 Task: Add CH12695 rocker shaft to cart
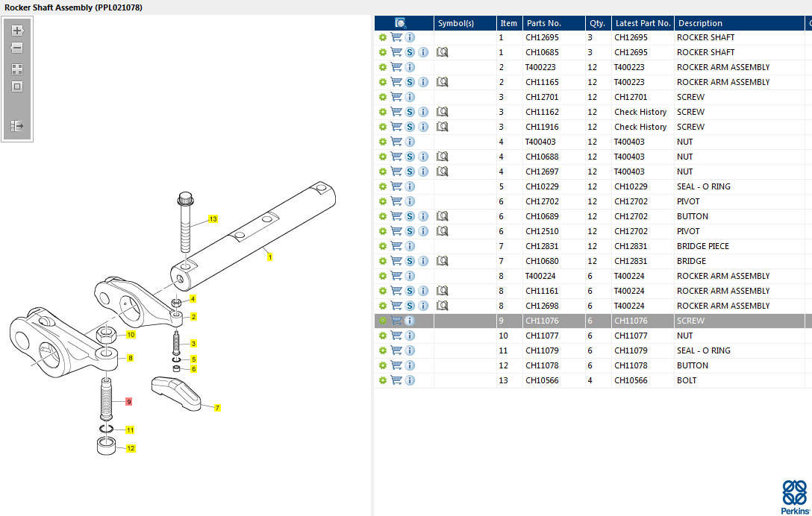396,37
